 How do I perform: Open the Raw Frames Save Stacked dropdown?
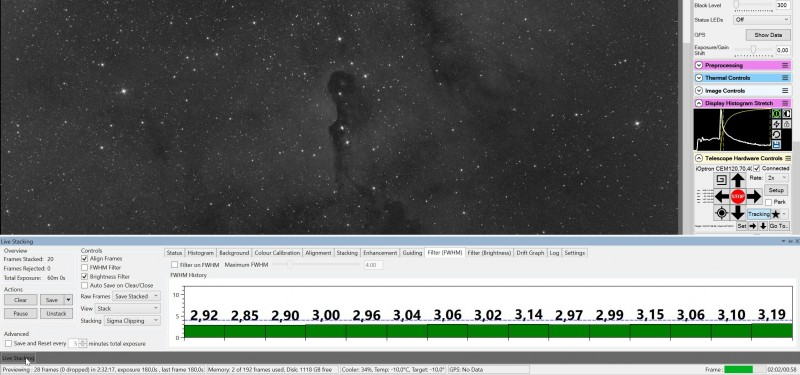[x=137, y=296]
